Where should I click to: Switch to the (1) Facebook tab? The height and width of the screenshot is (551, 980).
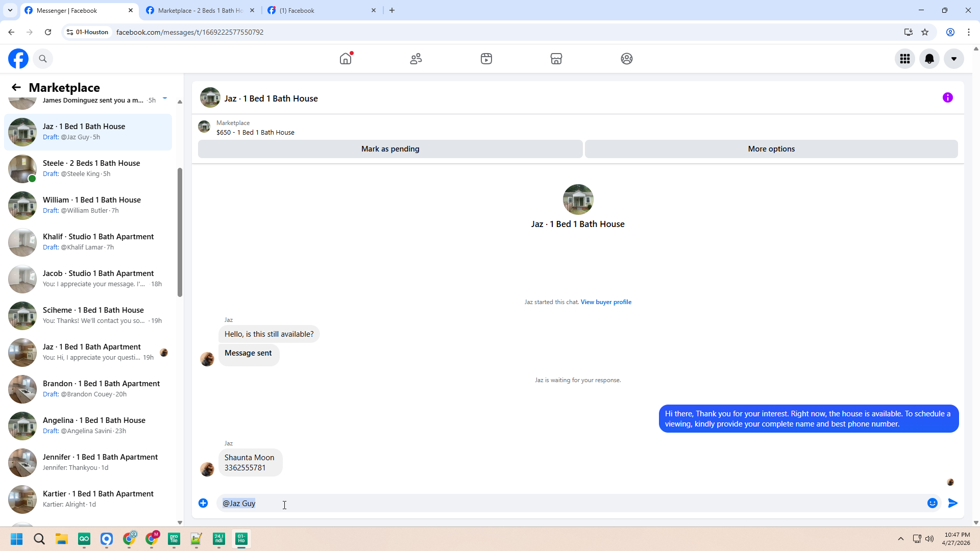[x=319, y=10]
